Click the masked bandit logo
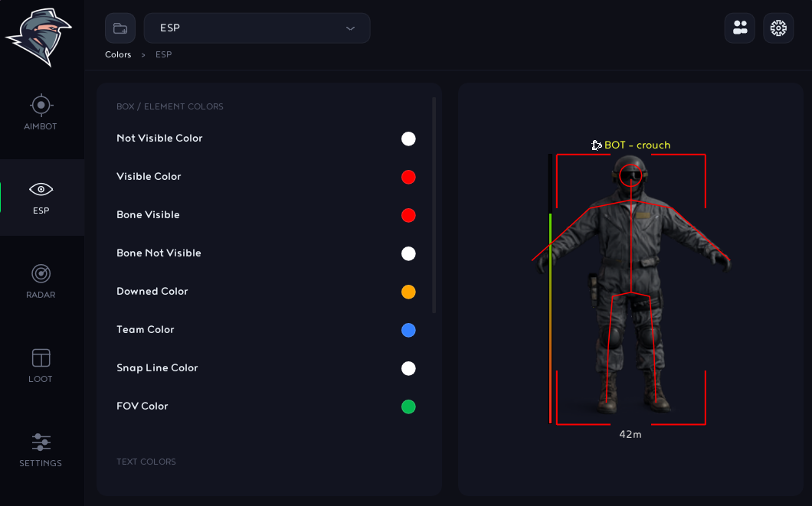Image resolution: width=812 pixels, height=506 pixels. coord(39,37)
